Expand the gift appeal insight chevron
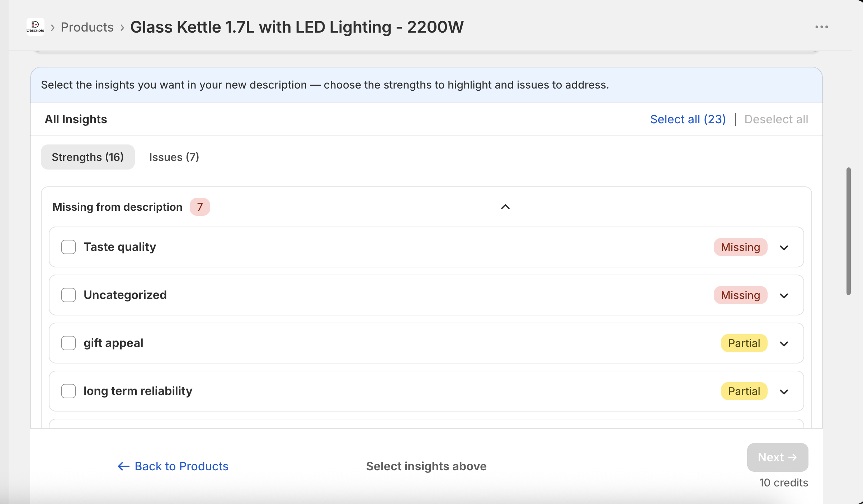The width and height of the screenshot is (863, 504). [784, 343]
